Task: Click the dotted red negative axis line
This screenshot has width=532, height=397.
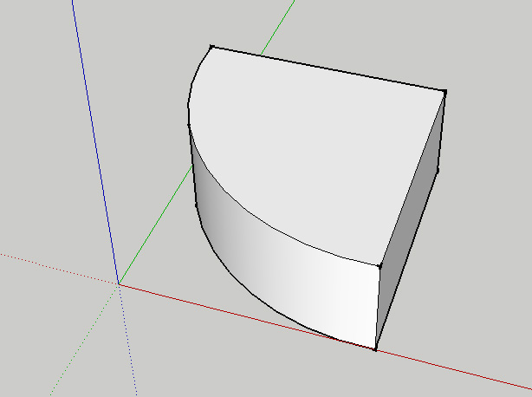Action: 52,267
